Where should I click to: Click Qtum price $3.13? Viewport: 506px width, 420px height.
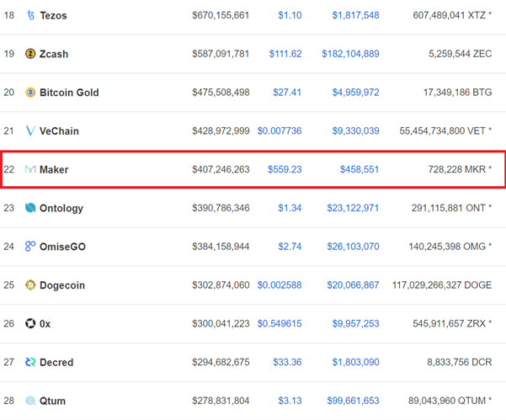pos(290,401)
